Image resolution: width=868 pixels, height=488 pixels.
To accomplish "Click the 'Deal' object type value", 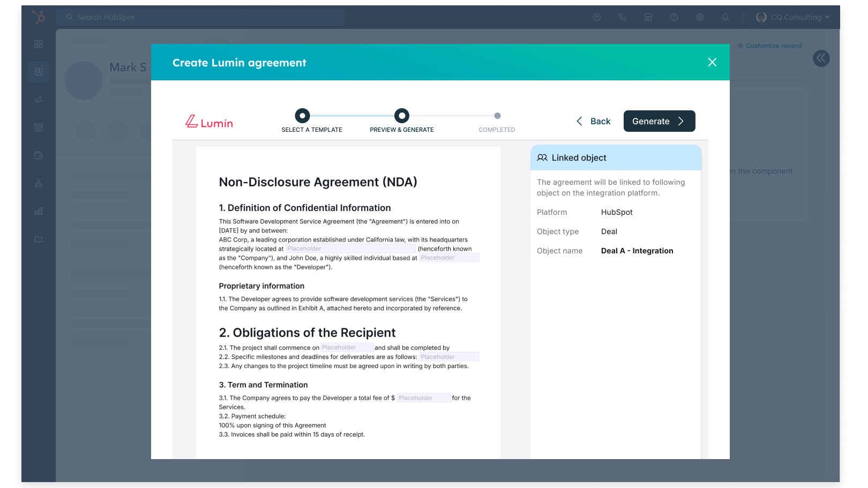I will (x=609, y=231).
